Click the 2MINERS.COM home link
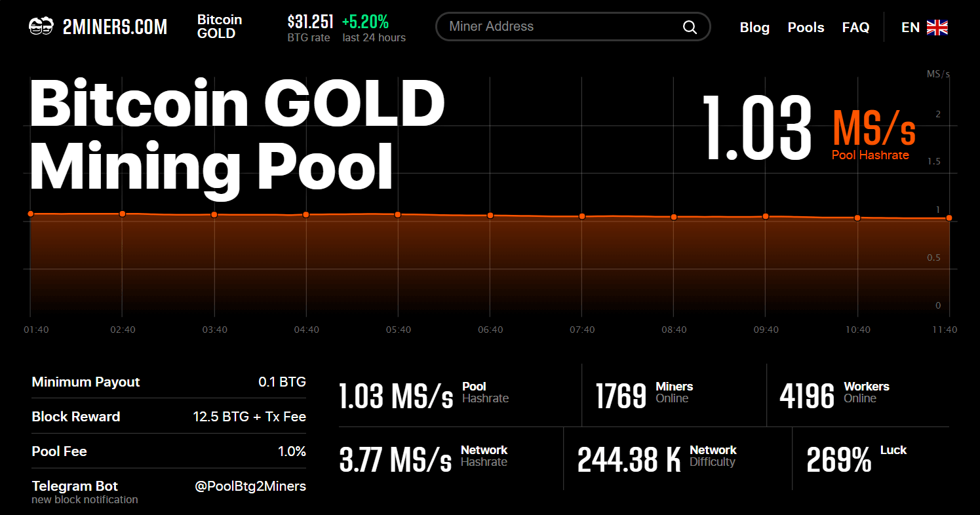 pyautogui.click(x=115, y=27)
